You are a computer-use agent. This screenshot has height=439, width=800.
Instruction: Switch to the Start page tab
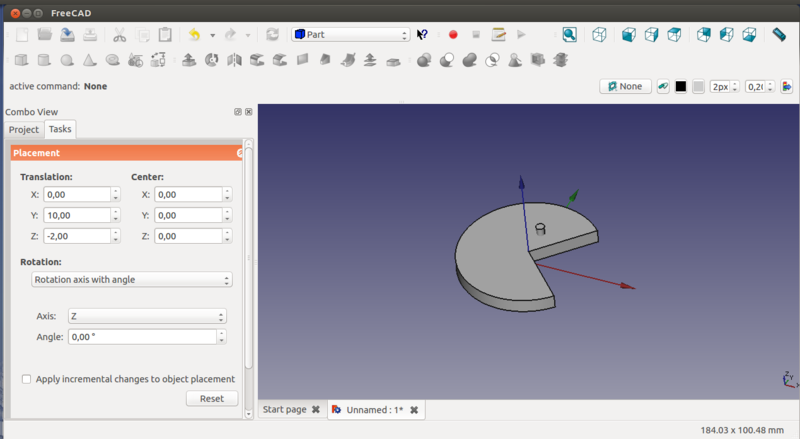[x=284, y=410]
